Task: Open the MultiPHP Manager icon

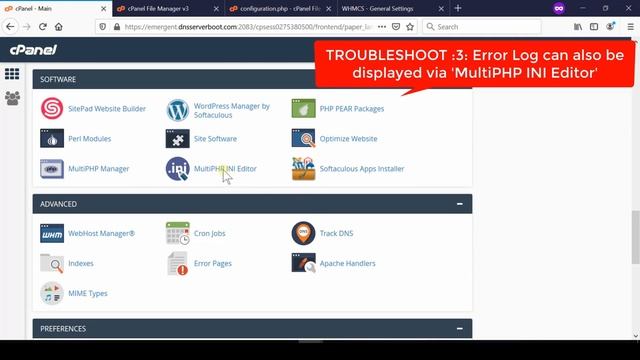Action: point(52,169)
